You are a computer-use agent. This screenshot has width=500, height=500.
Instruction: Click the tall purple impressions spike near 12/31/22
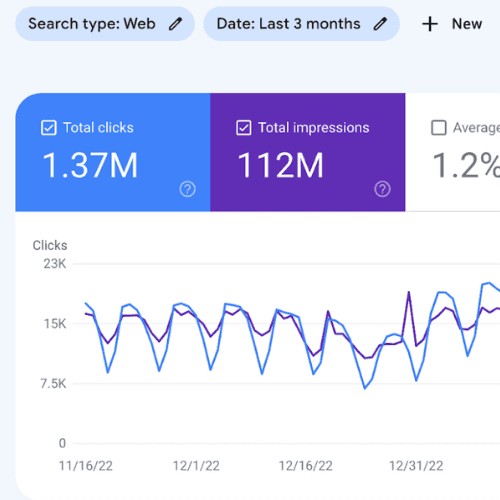point(409,292)
